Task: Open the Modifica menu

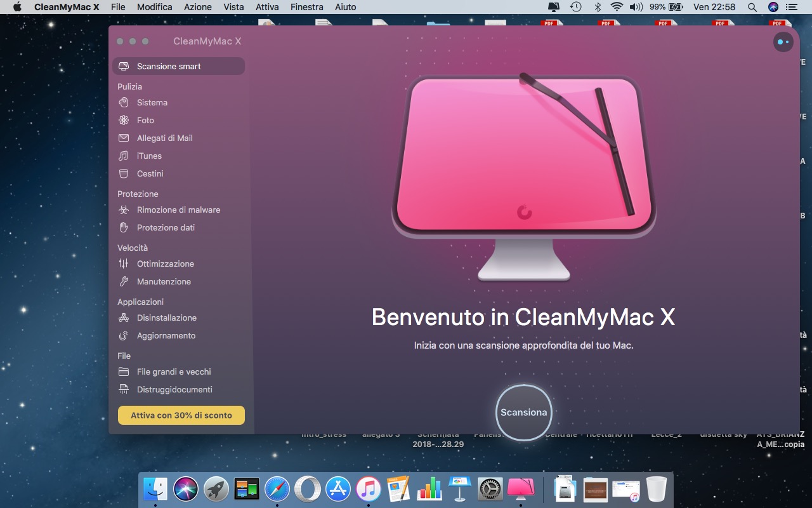Action: coord(154,7)
